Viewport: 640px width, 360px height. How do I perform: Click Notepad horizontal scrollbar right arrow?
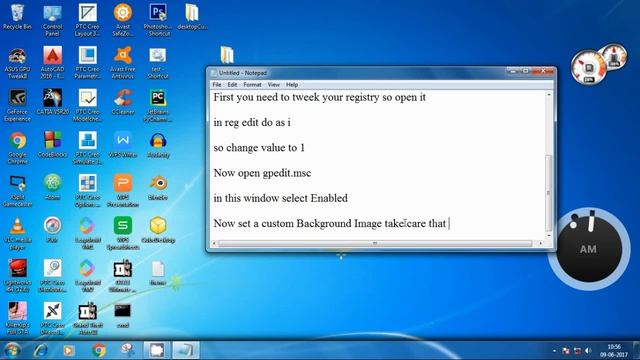[x=541, y=243]
